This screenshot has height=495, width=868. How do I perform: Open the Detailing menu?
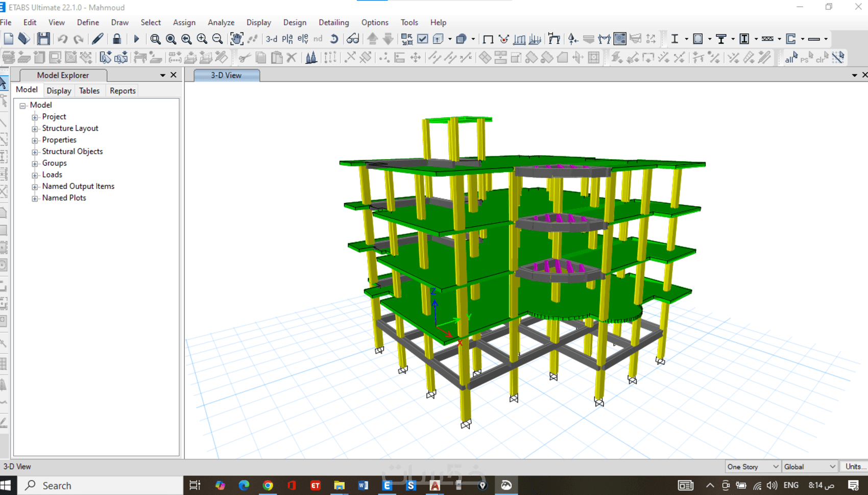333,22
